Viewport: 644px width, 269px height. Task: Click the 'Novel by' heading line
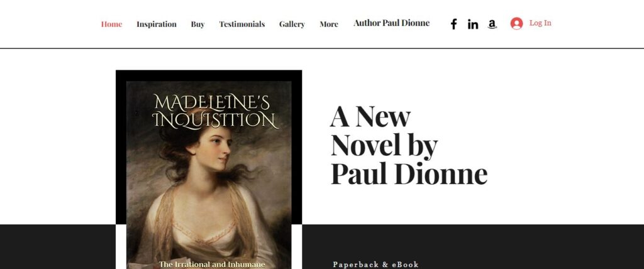[384, 146]
